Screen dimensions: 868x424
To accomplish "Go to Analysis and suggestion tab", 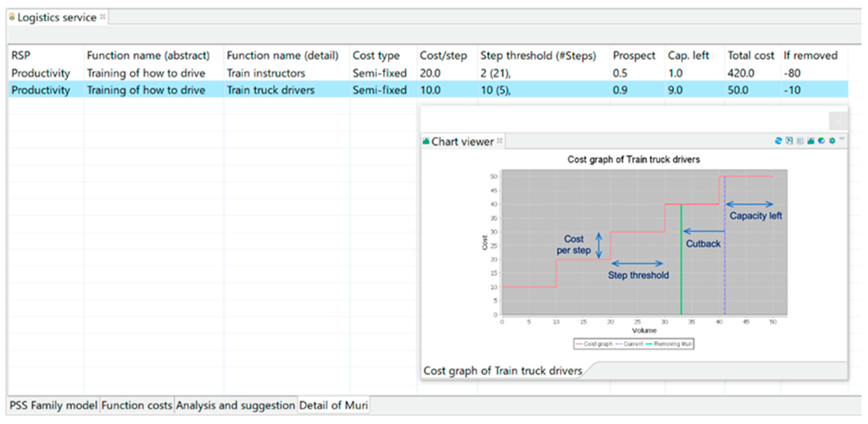I will 236,405.
